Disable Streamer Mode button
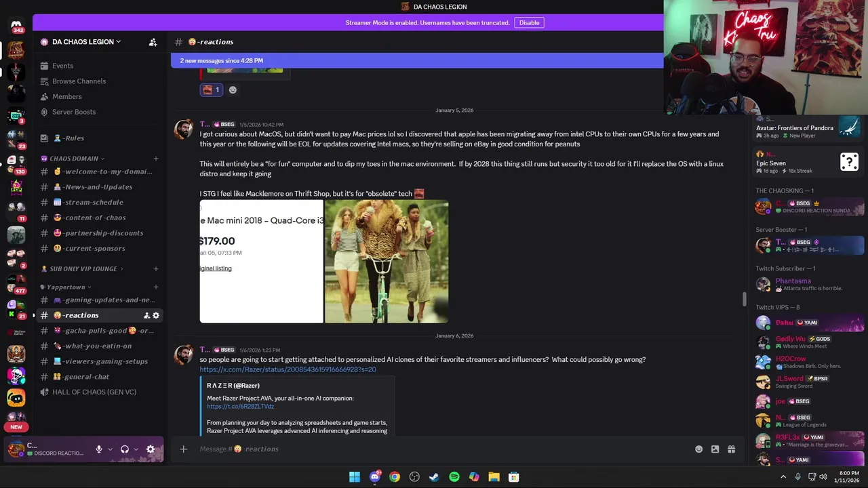 (529, 22)
